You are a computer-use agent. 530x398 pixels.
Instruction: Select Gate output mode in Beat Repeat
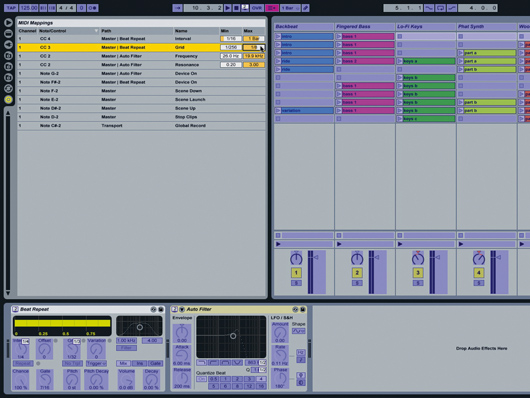click(x=155, y=364)
